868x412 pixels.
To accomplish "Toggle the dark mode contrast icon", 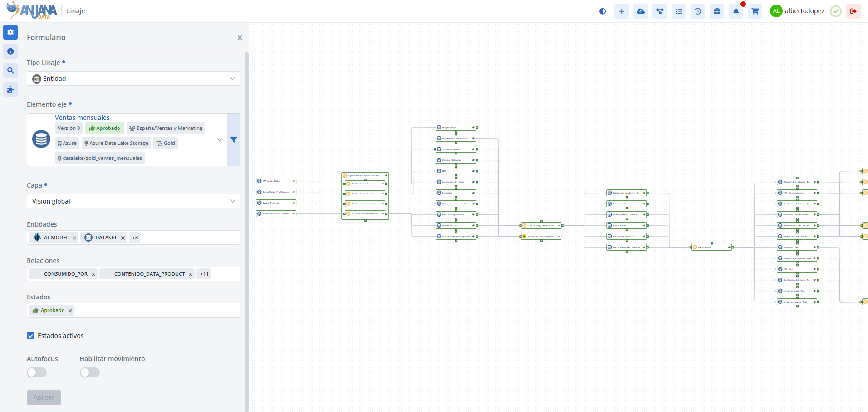I will [603, 11].
